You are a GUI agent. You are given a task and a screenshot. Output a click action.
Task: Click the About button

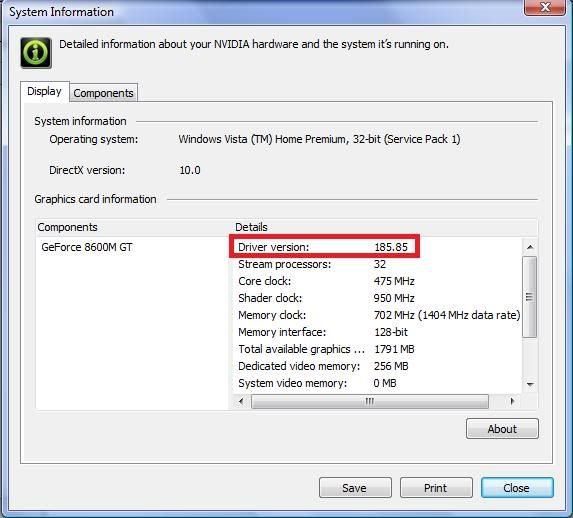pyautogui.click(x=502, y=428)
